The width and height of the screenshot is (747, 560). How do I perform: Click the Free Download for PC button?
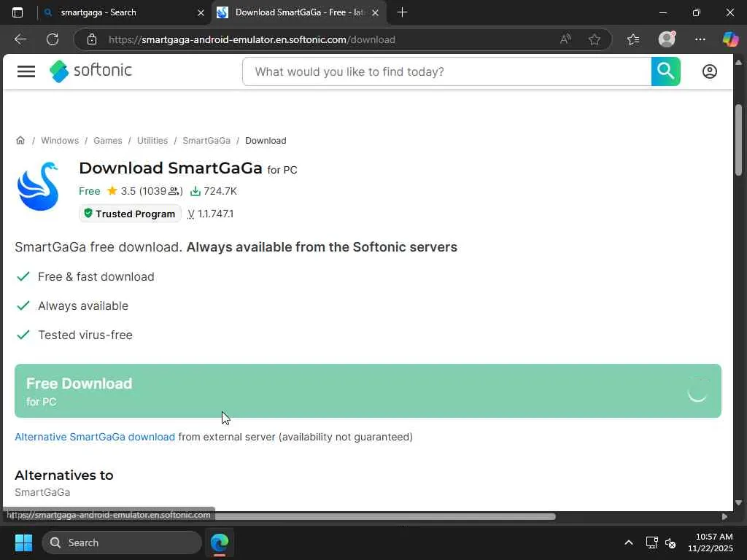pyautogui.click(x=368, y=391)
